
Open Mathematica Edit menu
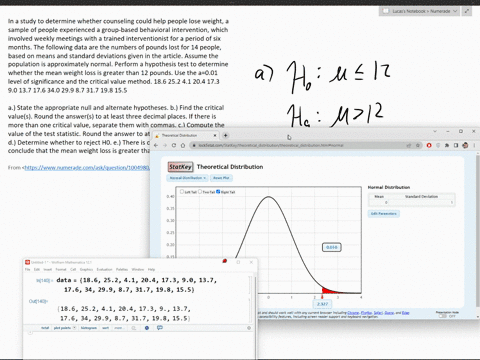37,269
